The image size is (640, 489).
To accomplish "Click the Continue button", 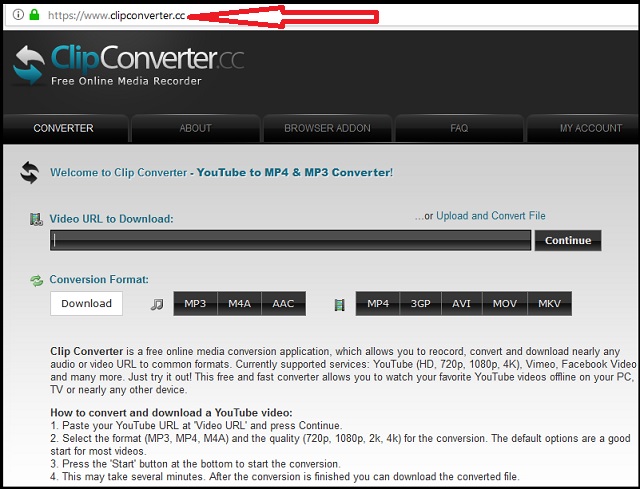I will point(568,240).
